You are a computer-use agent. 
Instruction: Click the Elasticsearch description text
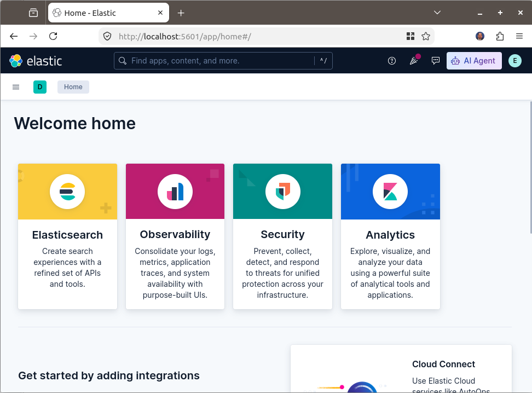(67, 268)
